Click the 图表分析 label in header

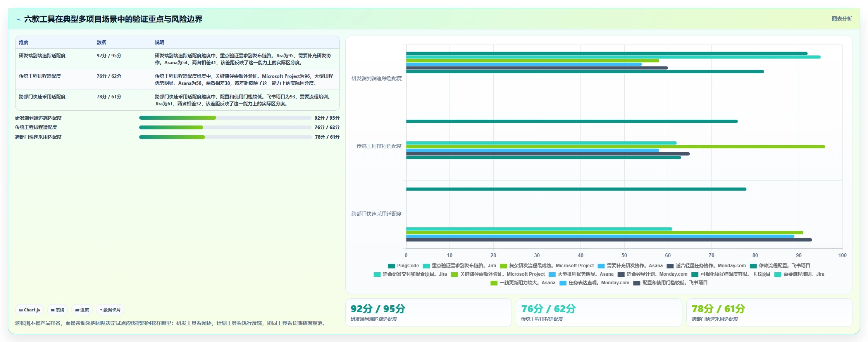tap(842, 19)
